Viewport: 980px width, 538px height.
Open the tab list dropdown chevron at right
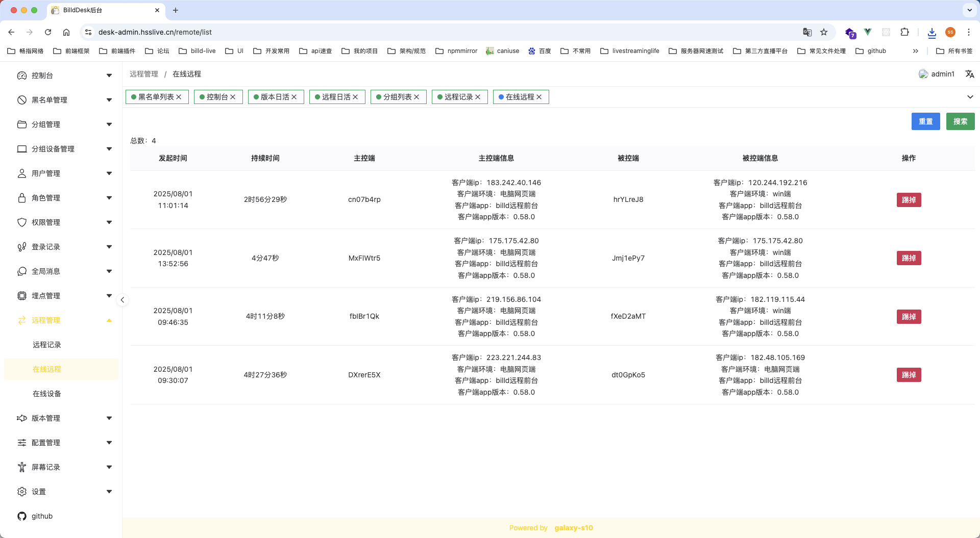(970, 97)
